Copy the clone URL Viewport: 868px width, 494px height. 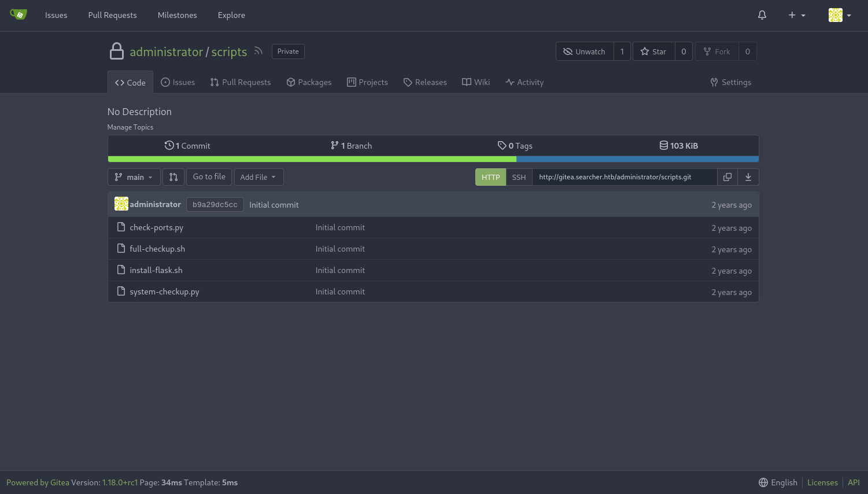[727, 177]
